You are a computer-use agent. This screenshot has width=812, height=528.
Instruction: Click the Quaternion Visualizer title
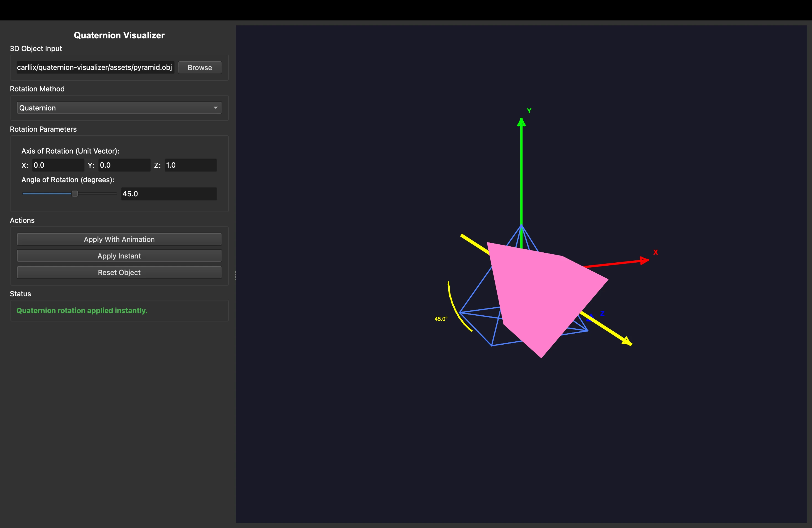(119, 35)
